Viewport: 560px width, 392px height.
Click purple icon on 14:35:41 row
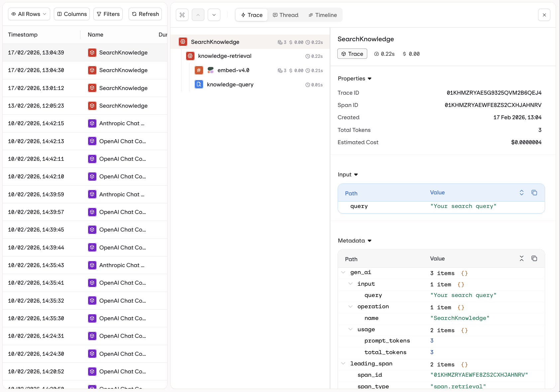click(x=92, y=283)
